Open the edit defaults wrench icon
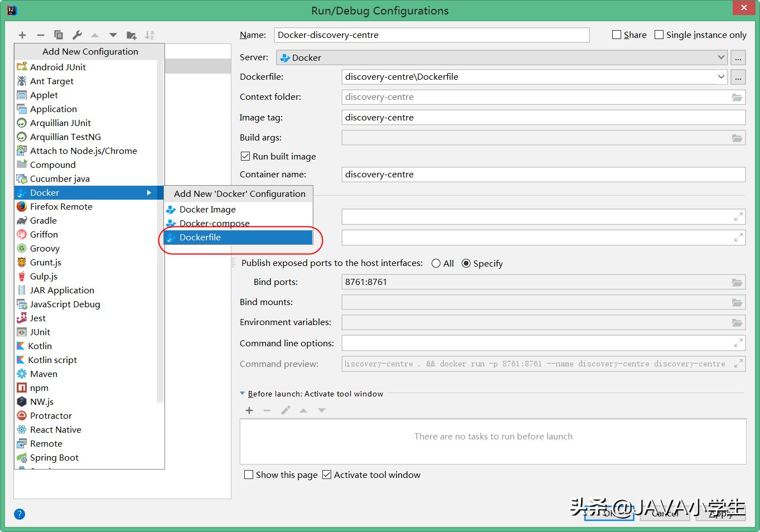 77,35
